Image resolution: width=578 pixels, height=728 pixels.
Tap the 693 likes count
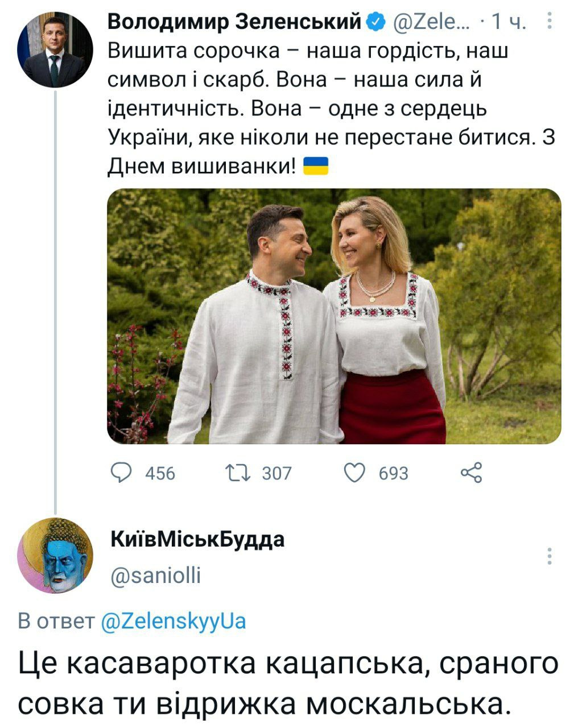(x=394, y=473)
